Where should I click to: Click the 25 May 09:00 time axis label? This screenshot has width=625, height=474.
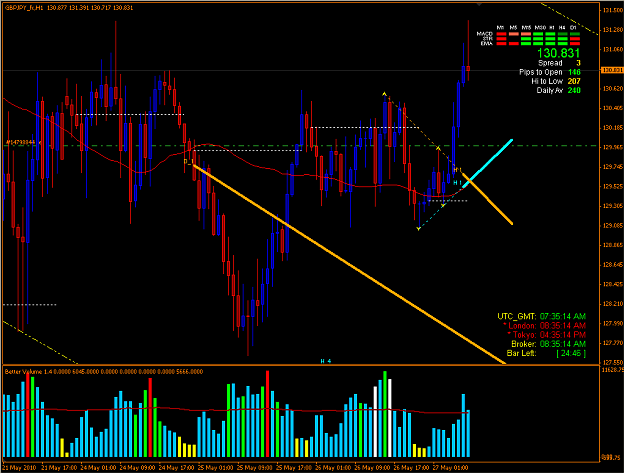point(254,467)
